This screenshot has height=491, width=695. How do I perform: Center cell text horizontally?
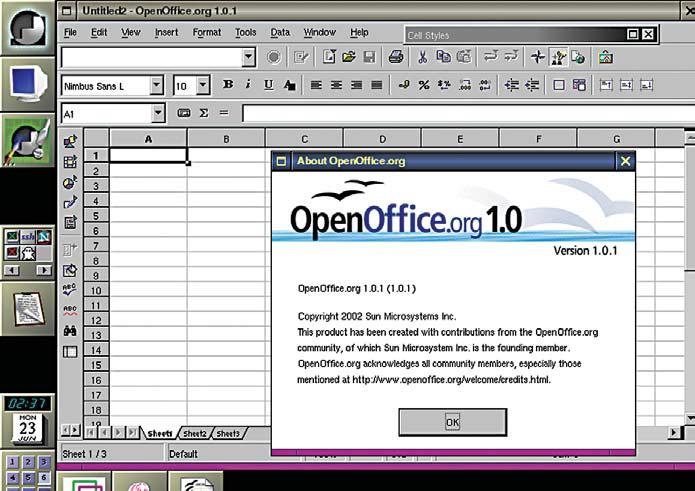point(336,84)
